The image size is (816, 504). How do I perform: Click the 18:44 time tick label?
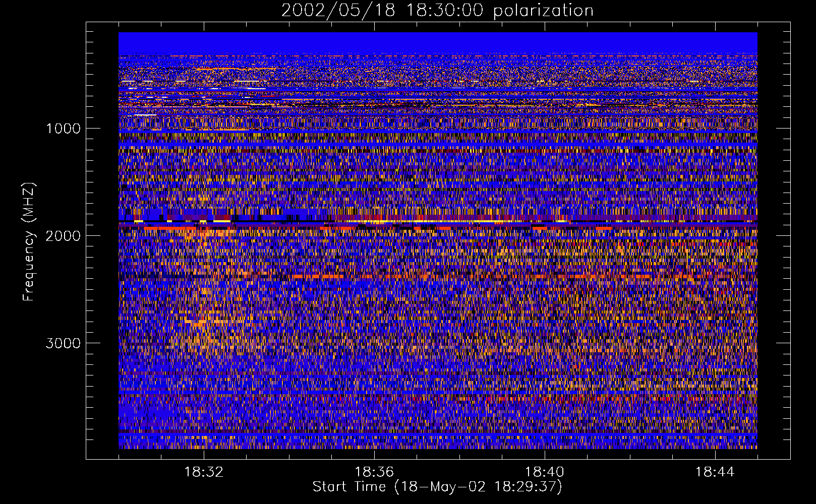715,472
